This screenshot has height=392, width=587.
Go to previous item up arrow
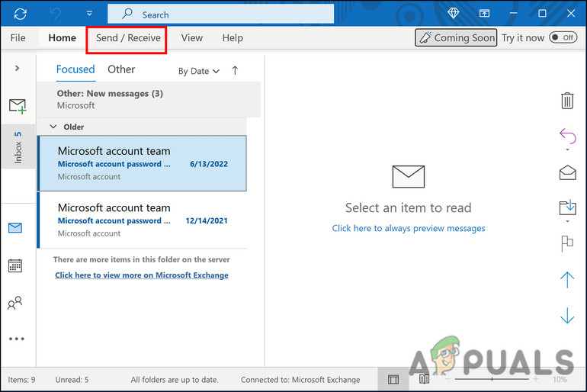tap(567, 280)
